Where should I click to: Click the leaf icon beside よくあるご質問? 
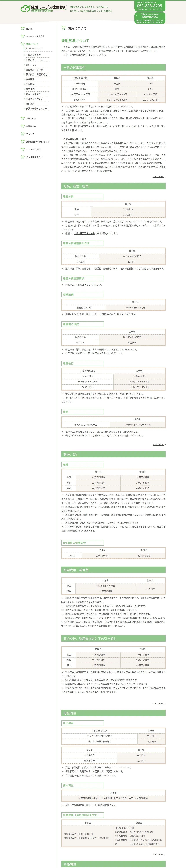[23, 150]
